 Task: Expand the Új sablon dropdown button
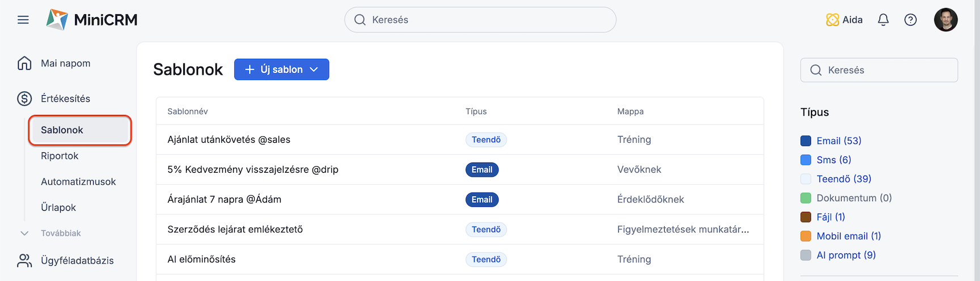click(281, 69)
